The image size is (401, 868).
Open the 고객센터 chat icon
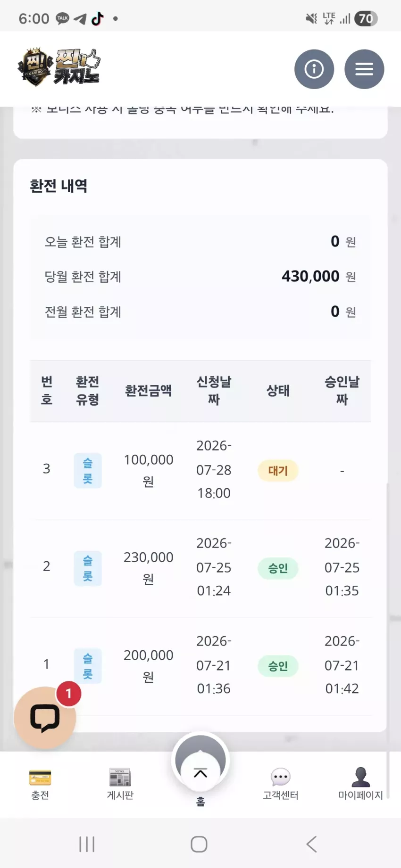coord(281,777)
